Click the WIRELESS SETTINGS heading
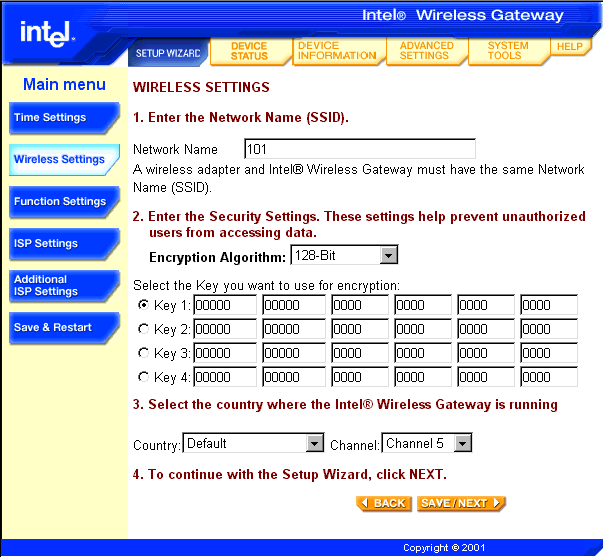This screenshot has height=557, width=603. click(x=201, y=87)
